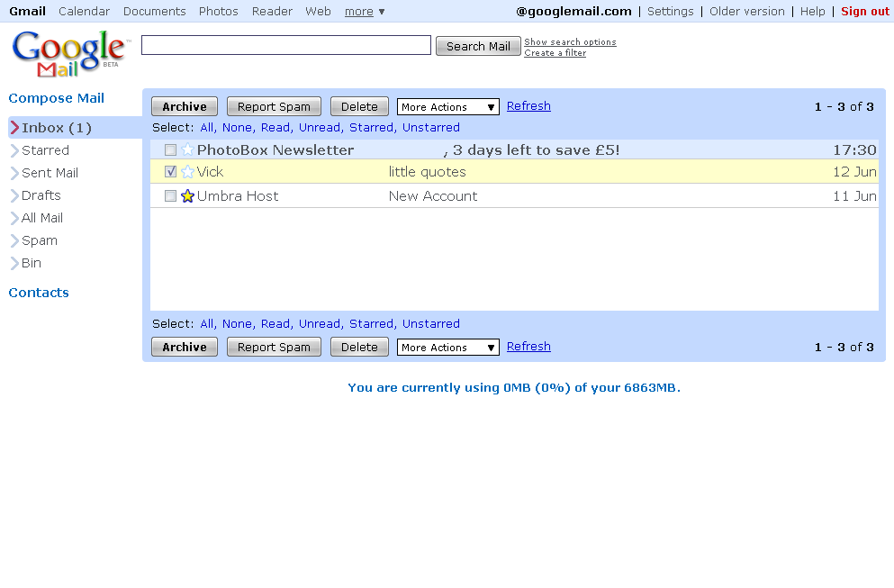894x588 pixels.
Task: Click Show search options link
Action: (x=570, y=41)
